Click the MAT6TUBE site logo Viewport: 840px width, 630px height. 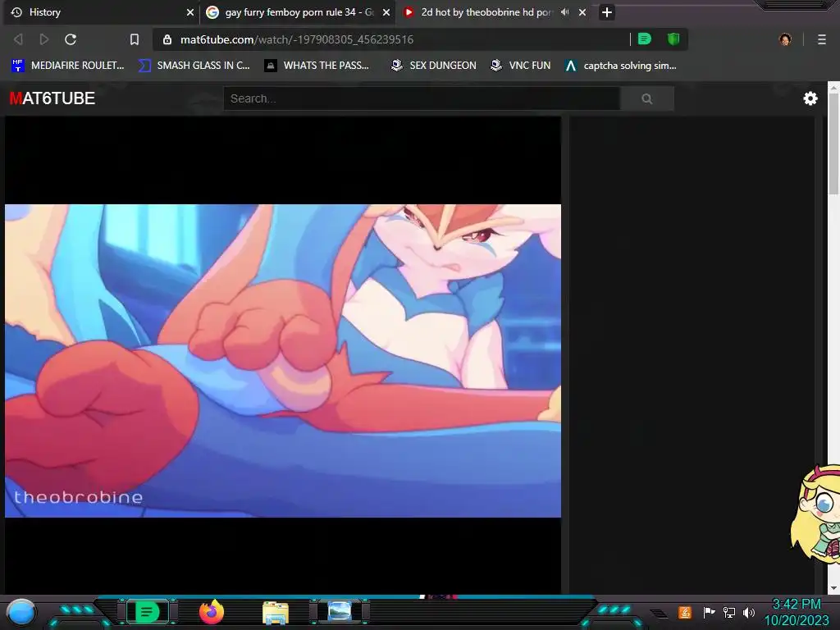(x=52, y=98)
